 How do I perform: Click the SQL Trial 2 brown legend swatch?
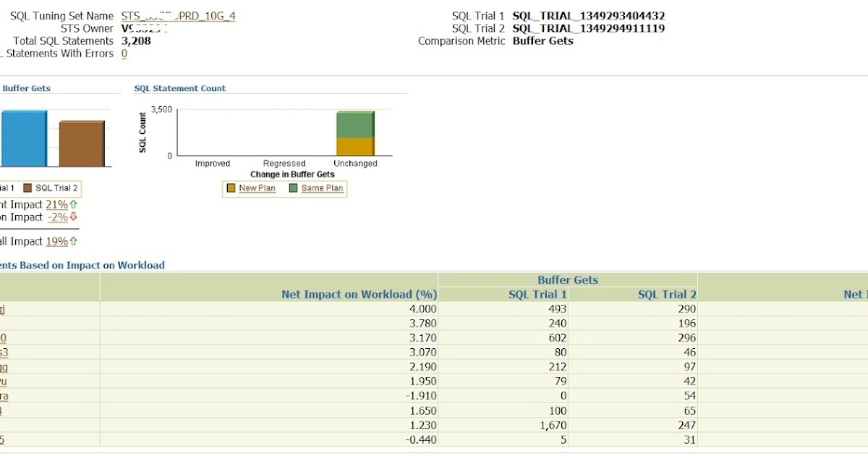pyautogui.click(x=27, y=188)
